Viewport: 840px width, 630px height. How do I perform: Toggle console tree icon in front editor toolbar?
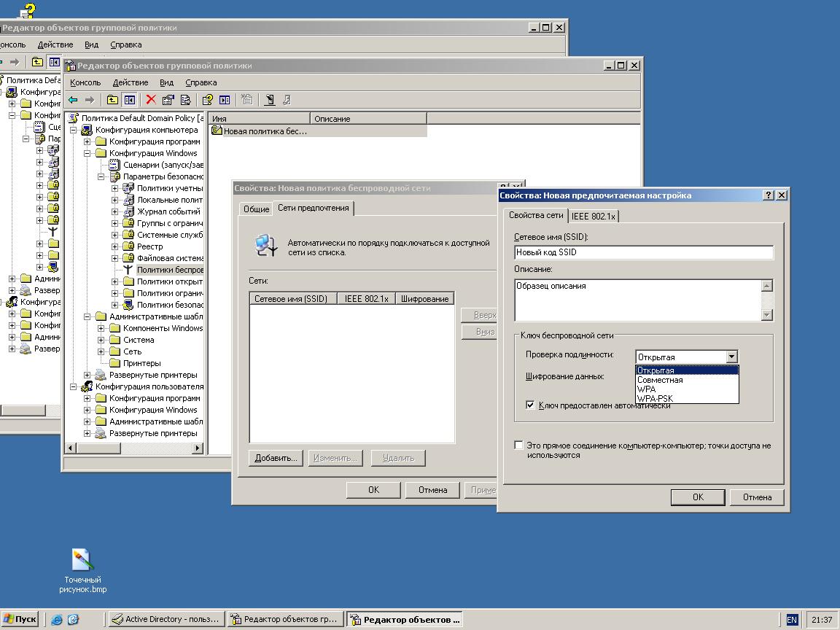coord(129,100)
